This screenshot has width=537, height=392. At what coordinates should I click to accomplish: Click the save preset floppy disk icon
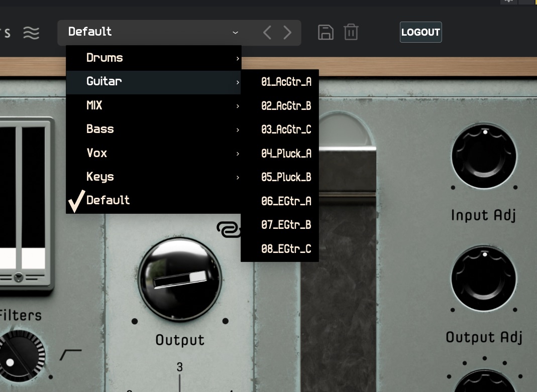pyautogui.click(x=326, y=32)
